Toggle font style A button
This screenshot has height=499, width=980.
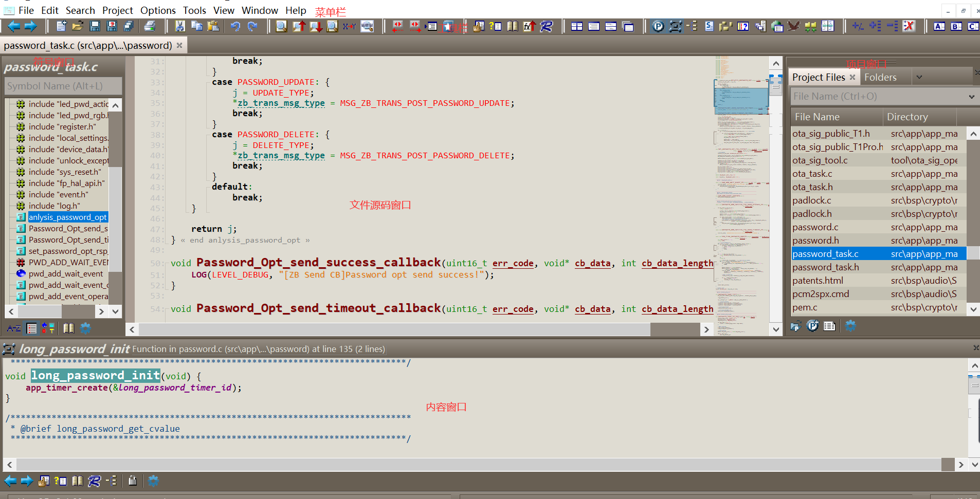coord(939,26)
